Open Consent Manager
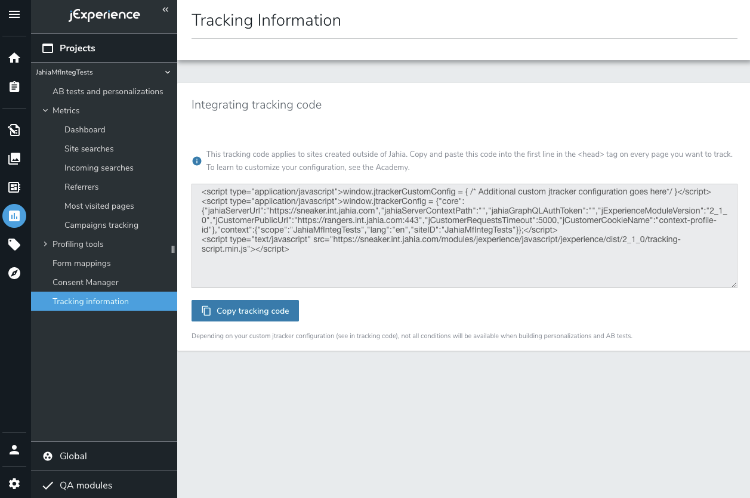This screenshot has width=750, height=498. [85, 282]
